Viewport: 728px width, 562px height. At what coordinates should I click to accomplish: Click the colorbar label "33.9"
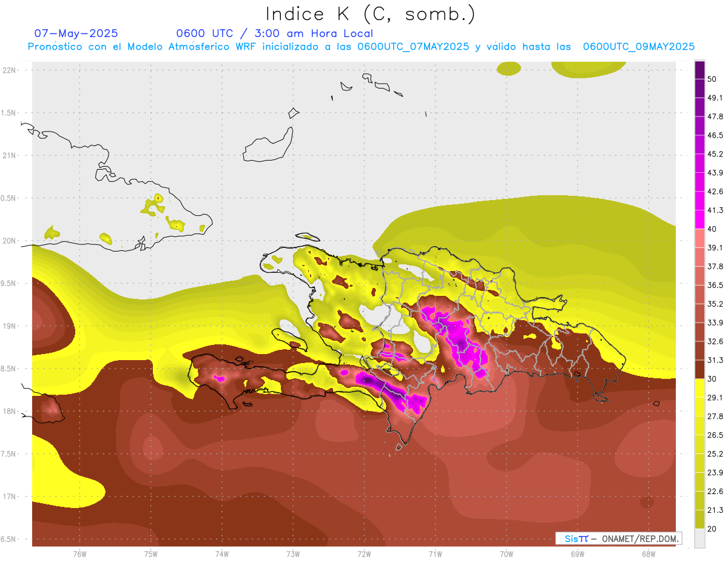pos(715,323)
